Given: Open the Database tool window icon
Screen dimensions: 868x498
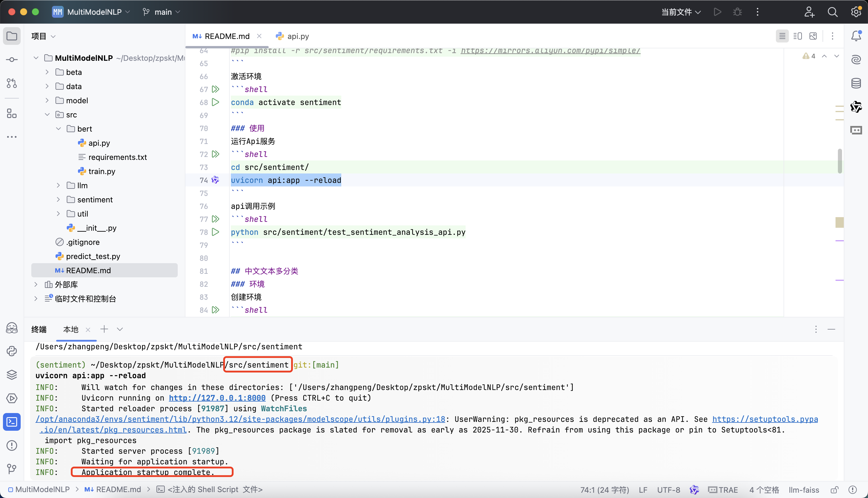Looking at the screenshot, I should click(x=856, y=83).
